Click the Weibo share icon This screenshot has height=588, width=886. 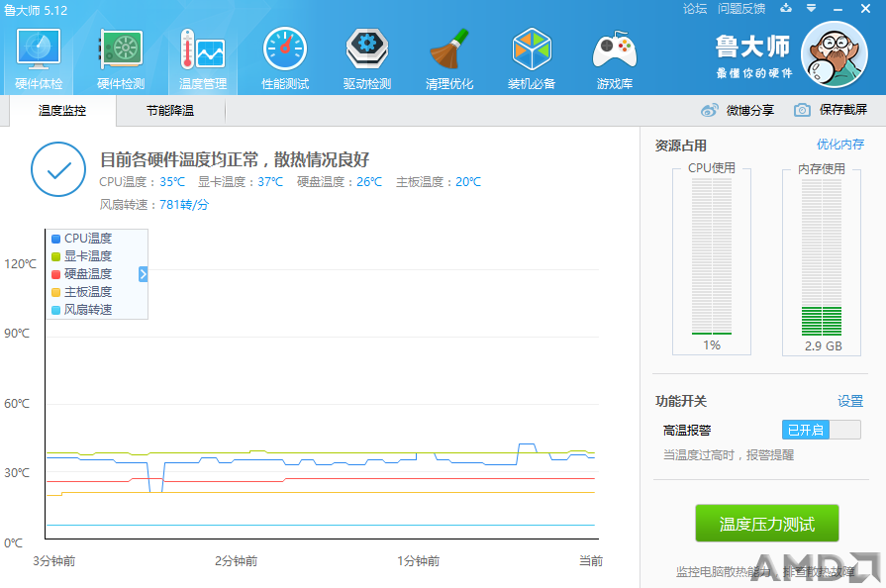click(709, 110)
